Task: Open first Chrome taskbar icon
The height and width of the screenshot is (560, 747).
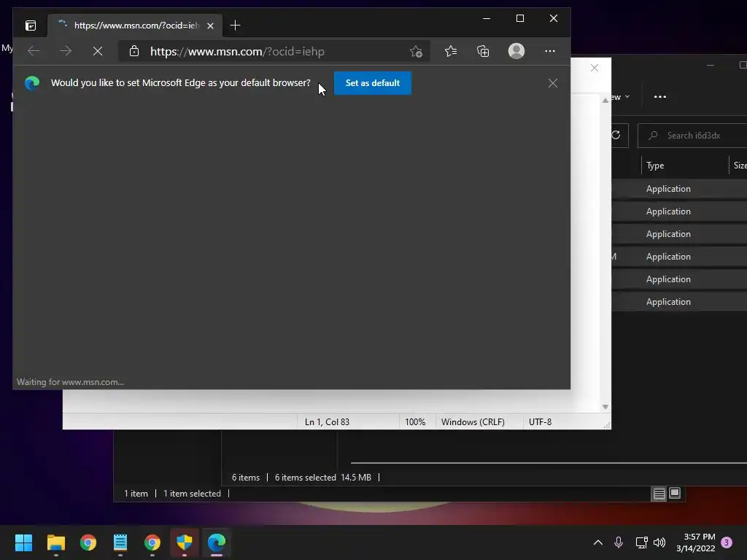Action: [88, 542]
